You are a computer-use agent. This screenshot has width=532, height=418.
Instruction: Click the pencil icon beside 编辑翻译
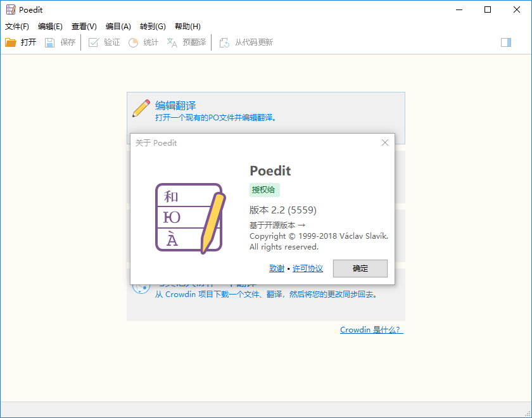pyautogui.click(x=141, y=108)
